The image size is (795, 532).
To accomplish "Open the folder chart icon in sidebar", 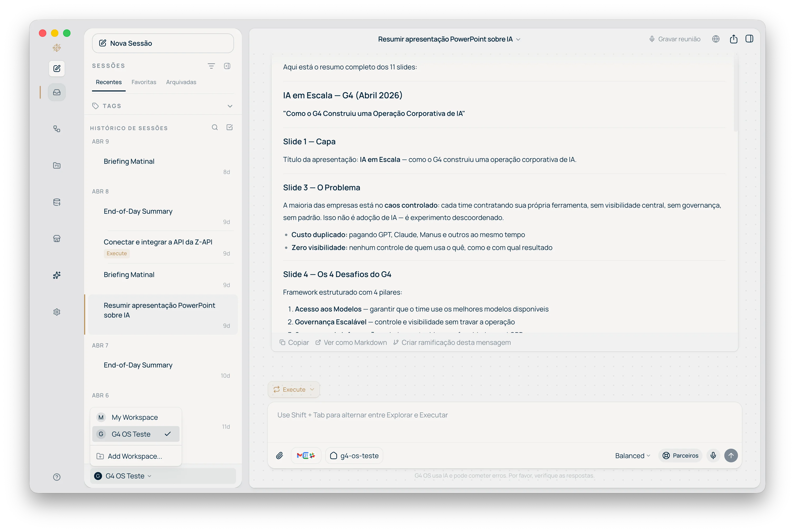I will click(x=57, y=166).
